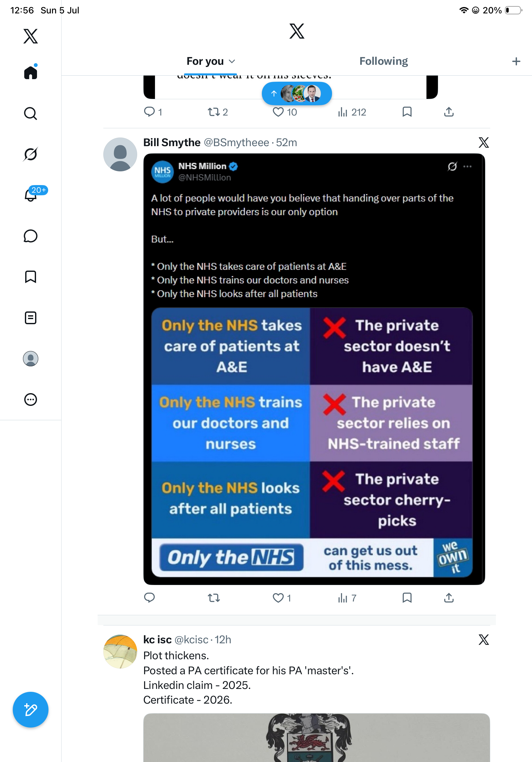This screenshot has height=762, width=532.
Task: Open Bookmarks in the sidebar
Action: [31, 277]
